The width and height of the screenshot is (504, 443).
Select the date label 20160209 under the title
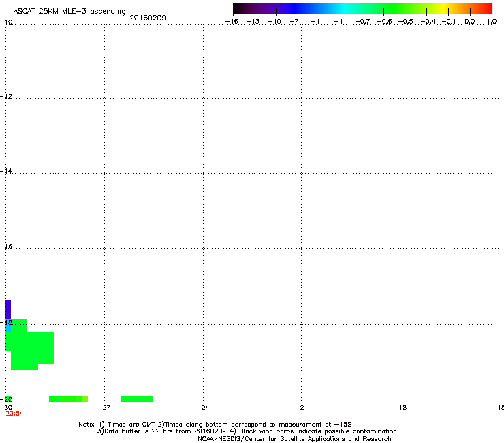[x=148, y=18]
